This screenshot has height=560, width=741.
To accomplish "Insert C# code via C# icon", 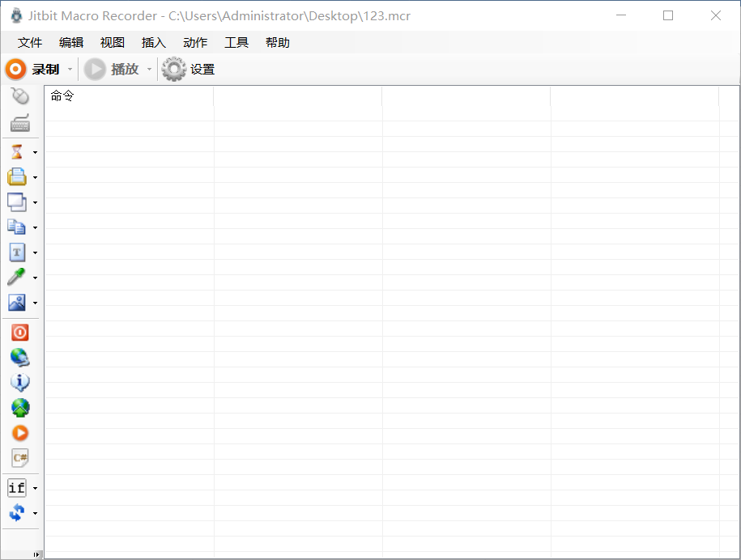I will (x=20, y=457).
